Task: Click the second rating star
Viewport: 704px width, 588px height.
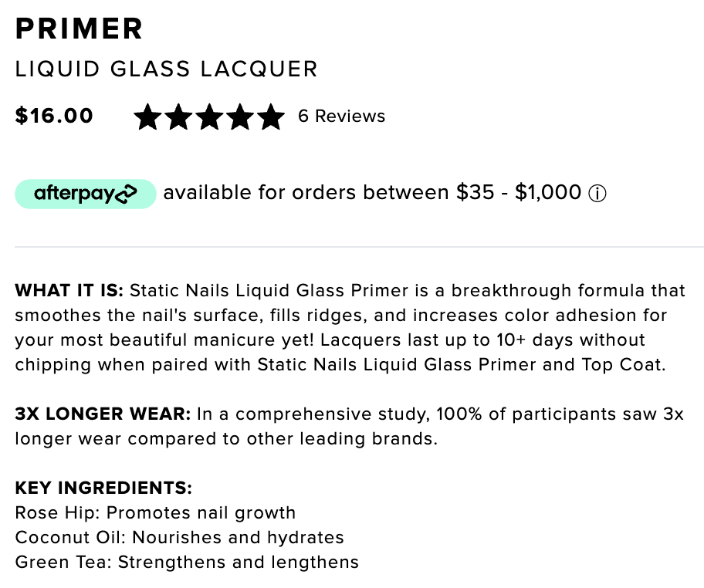Action: 178,117
